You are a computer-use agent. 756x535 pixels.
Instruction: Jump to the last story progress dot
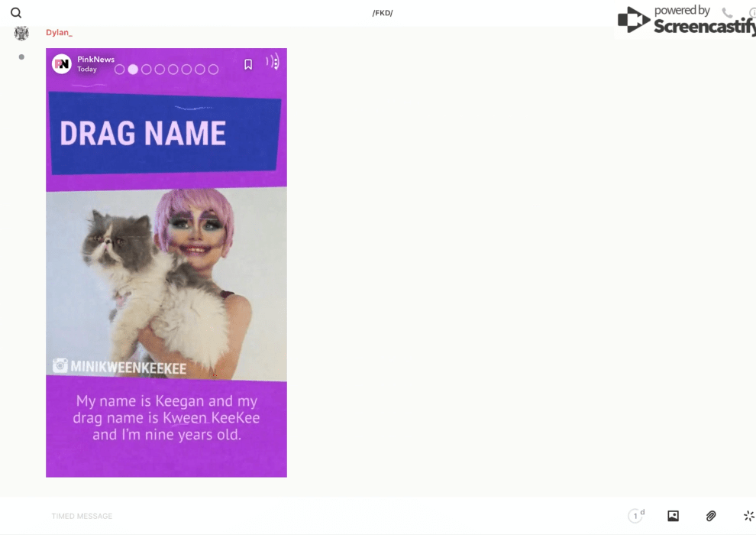click(213, 70)
